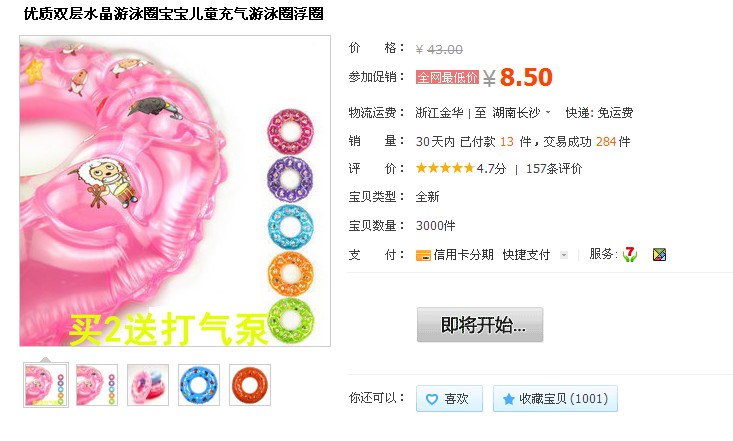This screenshot has height=441, width=733.
Task: Click the product title text at top
Action: (x=174, y=14)
